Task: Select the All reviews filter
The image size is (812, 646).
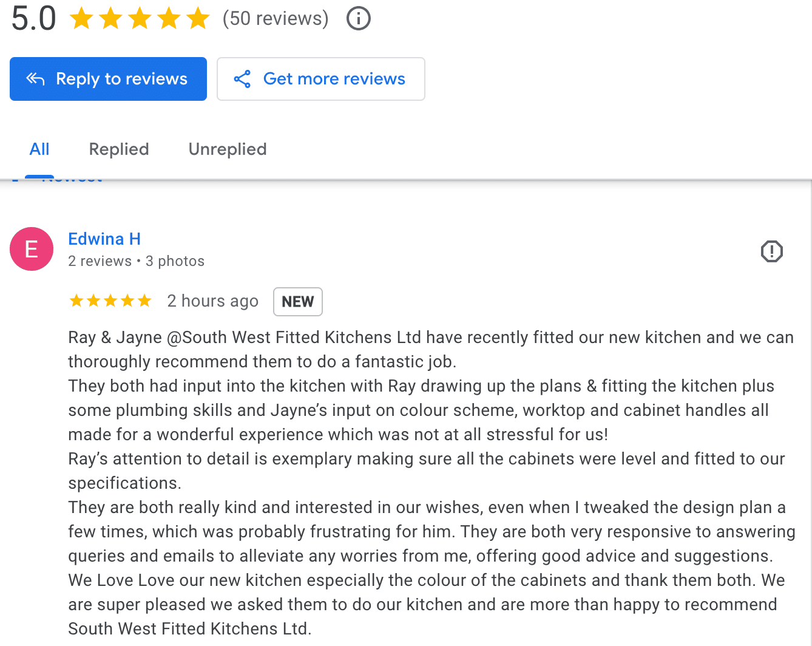Action: coord(39,149)
